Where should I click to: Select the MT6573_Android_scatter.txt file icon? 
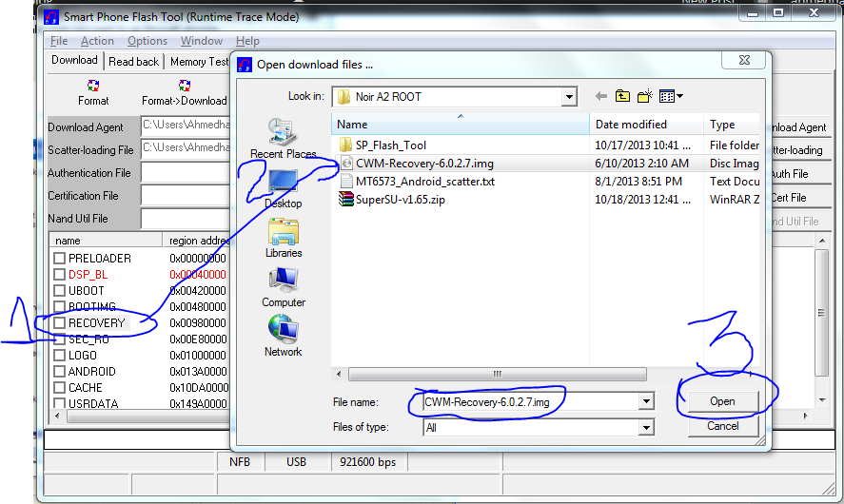(346, 182)
